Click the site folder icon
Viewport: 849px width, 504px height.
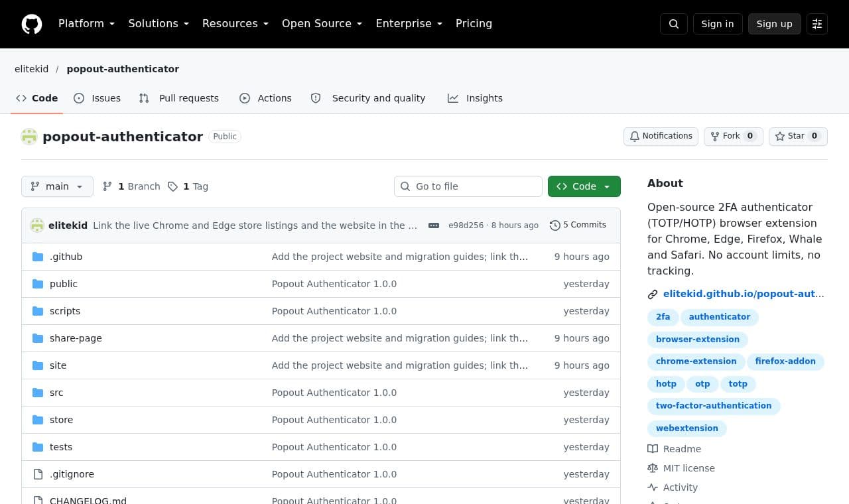38,365
